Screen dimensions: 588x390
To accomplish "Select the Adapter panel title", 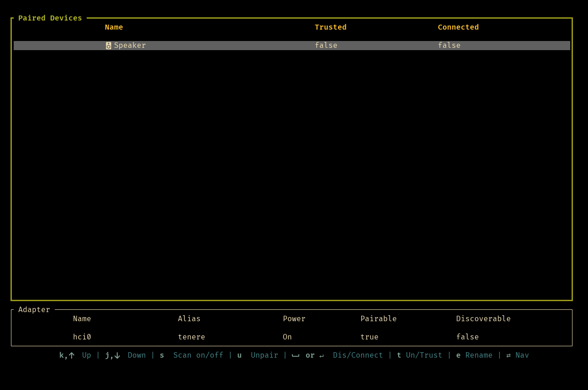I will tap(34, 310).
